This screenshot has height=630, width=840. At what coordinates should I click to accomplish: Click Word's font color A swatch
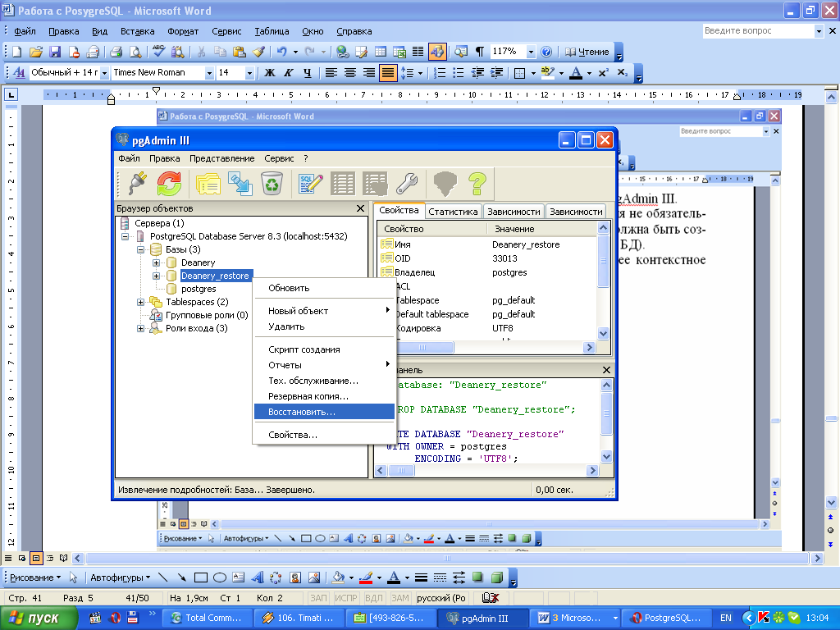[x=576, y=72]
